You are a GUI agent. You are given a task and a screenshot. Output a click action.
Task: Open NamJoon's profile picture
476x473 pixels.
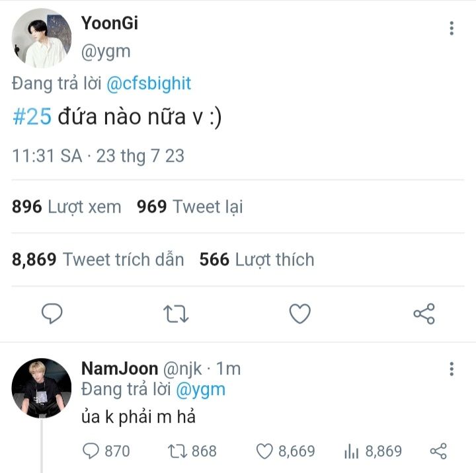(41, 388)
